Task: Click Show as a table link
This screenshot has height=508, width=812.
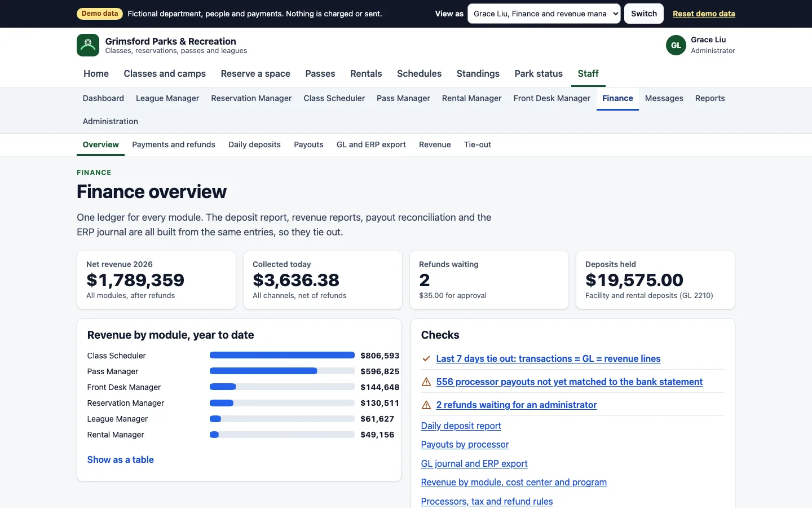Action: point(121,459)
